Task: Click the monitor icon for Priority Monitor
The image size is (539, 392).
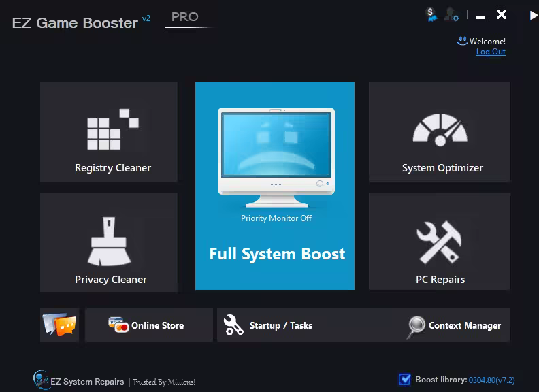Action: click(276, 157)
